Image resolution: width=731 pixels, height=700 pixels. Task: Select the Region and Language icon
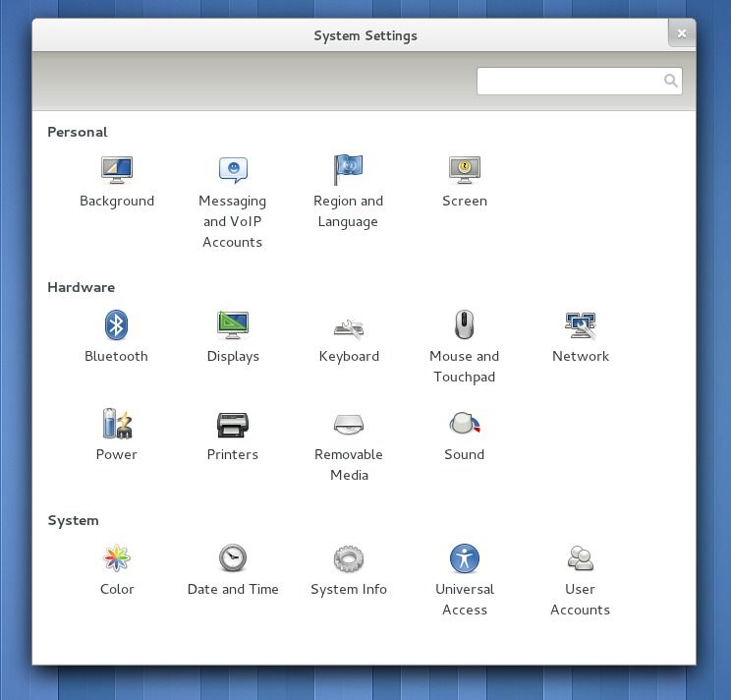[348, 171]
